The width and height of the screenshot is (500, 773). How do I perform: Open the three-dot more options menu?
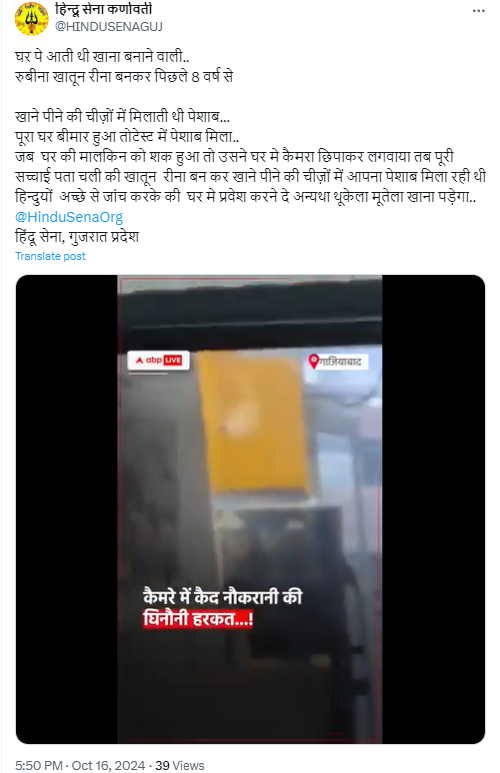(x=478, y=11)
